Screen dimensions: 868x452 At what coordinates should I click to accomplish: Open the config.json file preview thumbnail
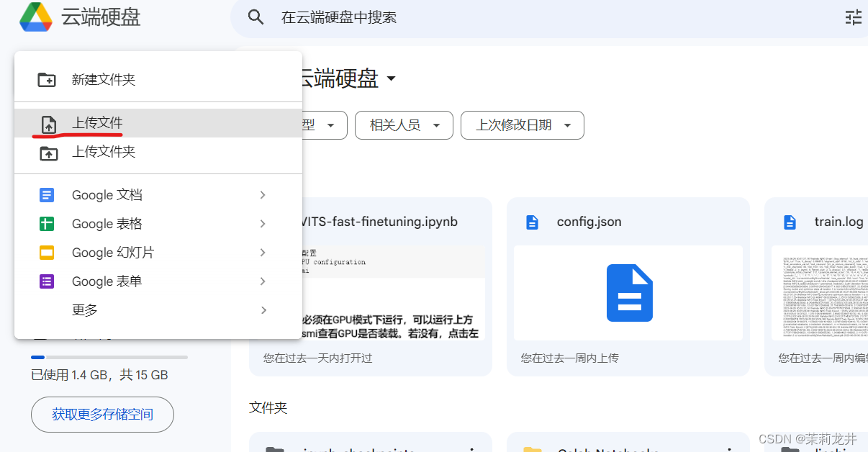(x=628, y=293)
